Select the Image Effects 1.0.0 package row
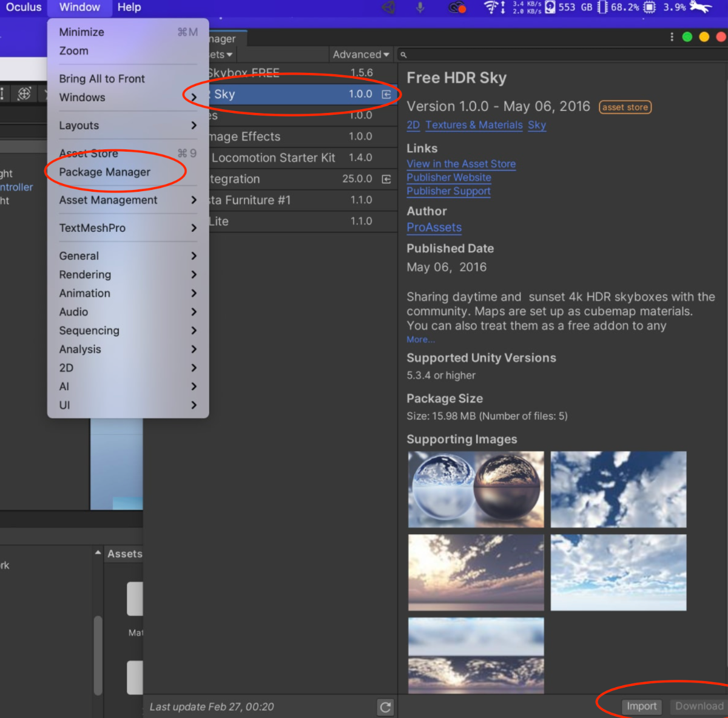Viewport: 728px width, 718px height. coord(303,137)
